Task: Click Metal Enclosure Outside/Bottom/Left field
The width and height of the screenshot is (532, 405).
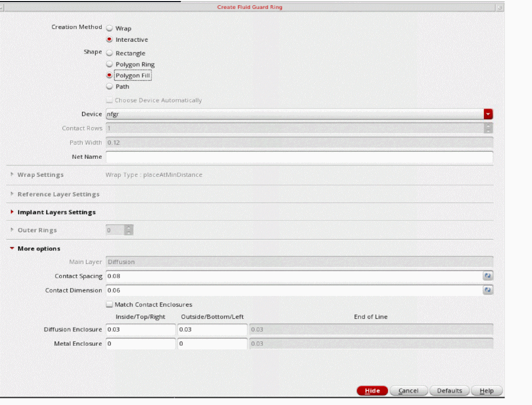Action: pos(212,344)
